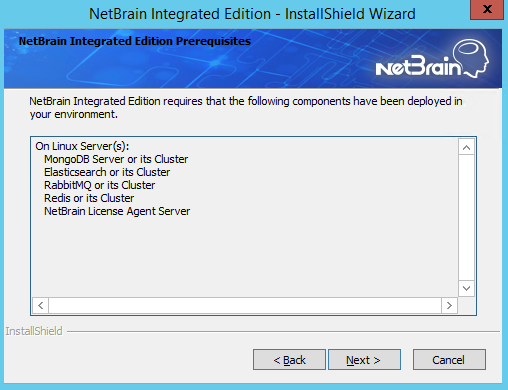This screenshot has width=508, height=390.
Task: Click the NetBrain Integrated Edition Prerequisites heading
Action: (135, 41)
